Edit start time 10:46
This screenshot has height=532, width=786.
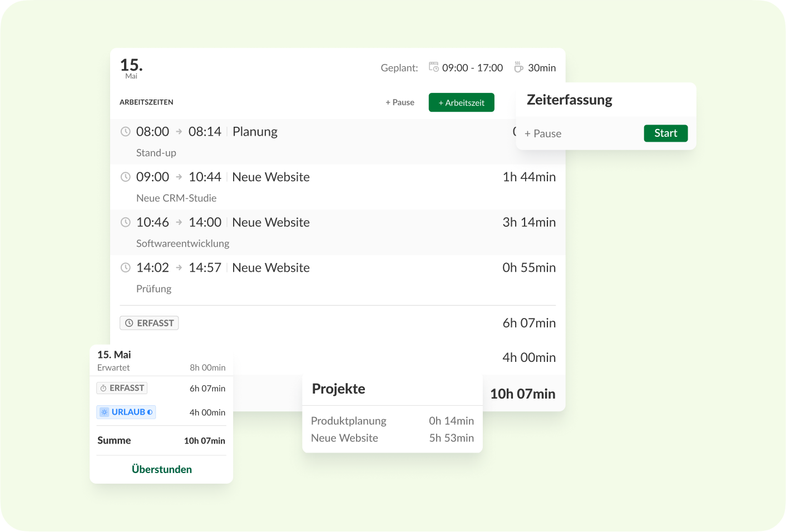(152, 222)
